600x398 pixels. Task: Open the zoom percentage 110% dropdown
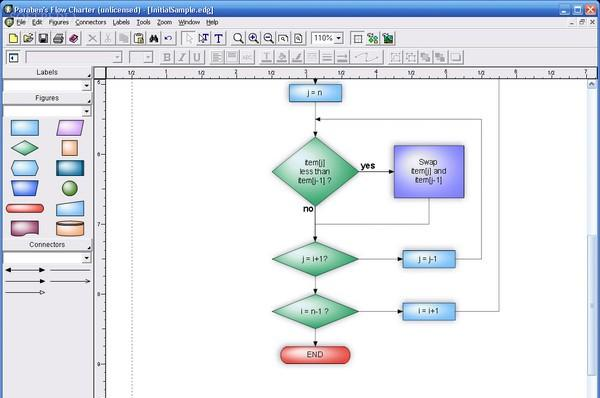pyautogui.click(x=338, y=38)
